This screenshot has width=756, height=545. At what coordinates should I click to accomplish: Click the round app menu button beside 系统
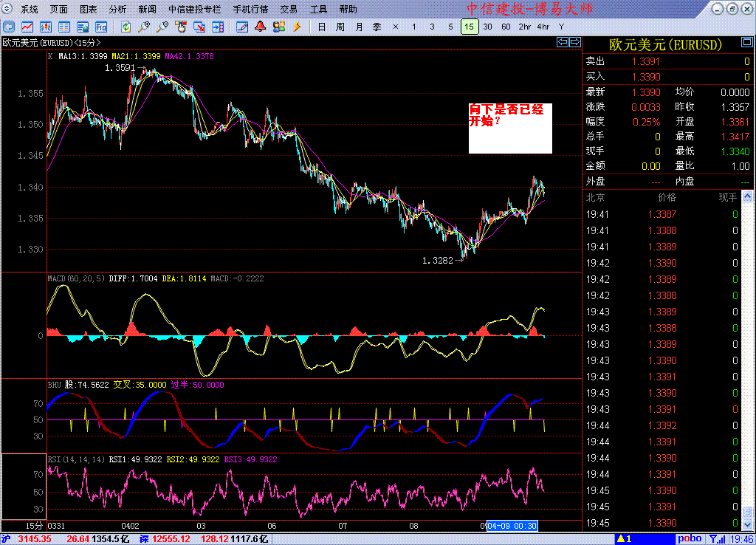coord(7,9)
